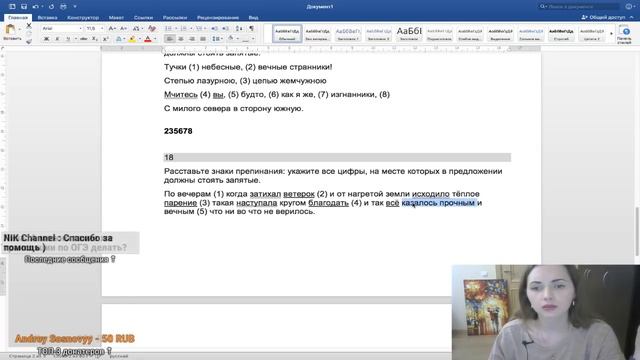Toggle Strikethrough (abc) formatting
Screen dimensions: 640x360
84,39
